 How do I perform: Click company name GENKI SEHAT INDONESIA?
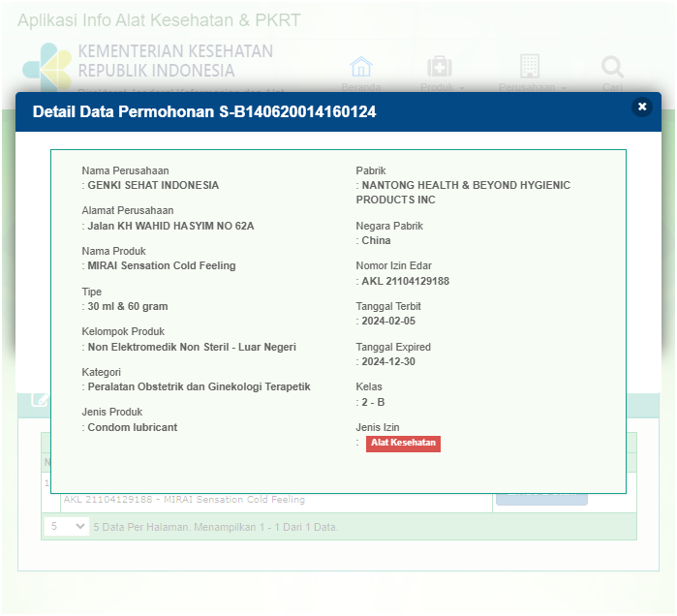pyautogui.click(x=153, y=185)
